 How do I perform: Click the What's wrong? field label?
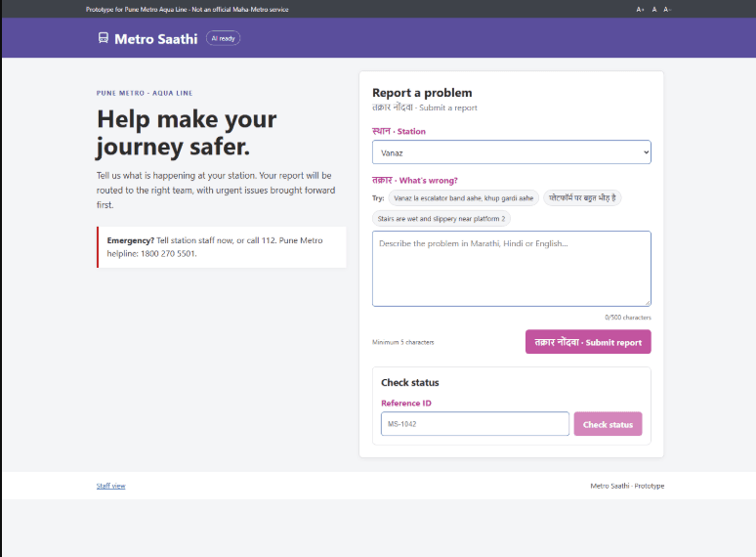click(x=415, y=181)
